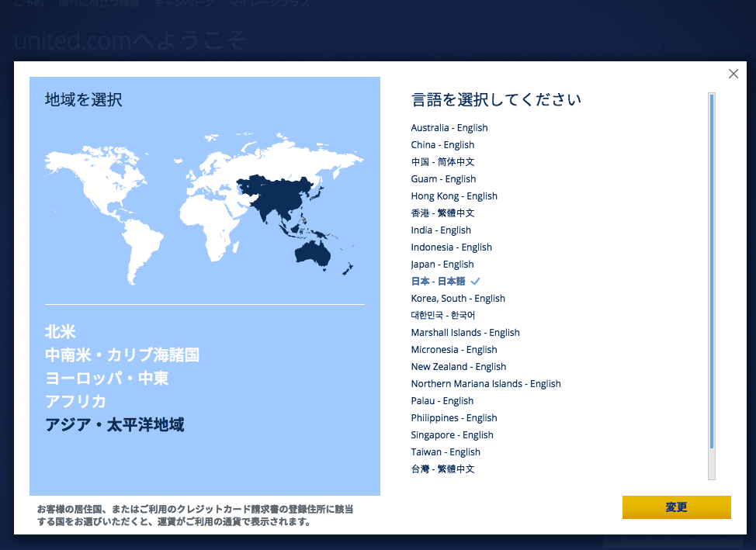Select India - English option
The width and height of the screenshot is (756, 550).
pyautogui.click(x=441, y=230)
